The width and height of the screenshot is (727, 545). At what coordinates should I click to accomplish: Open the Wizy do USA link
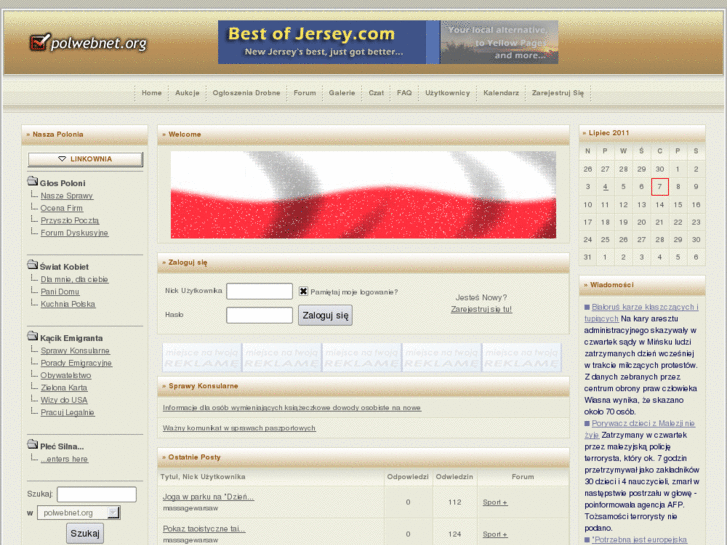coord(64,400)
